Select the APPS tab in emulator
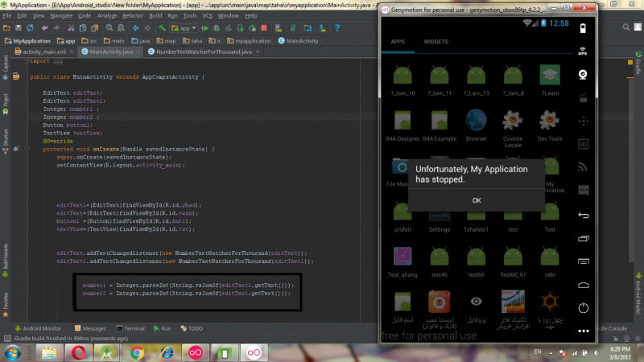Screen dimensions: 644x362 point(398,42)
